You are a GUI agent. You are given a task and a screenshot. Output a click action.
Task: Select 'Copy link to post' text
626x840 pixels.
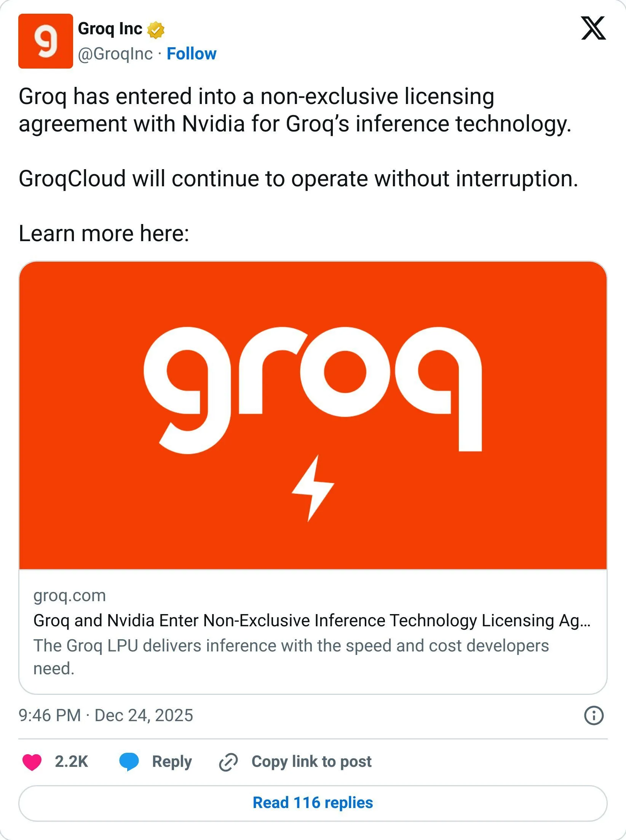311,762
